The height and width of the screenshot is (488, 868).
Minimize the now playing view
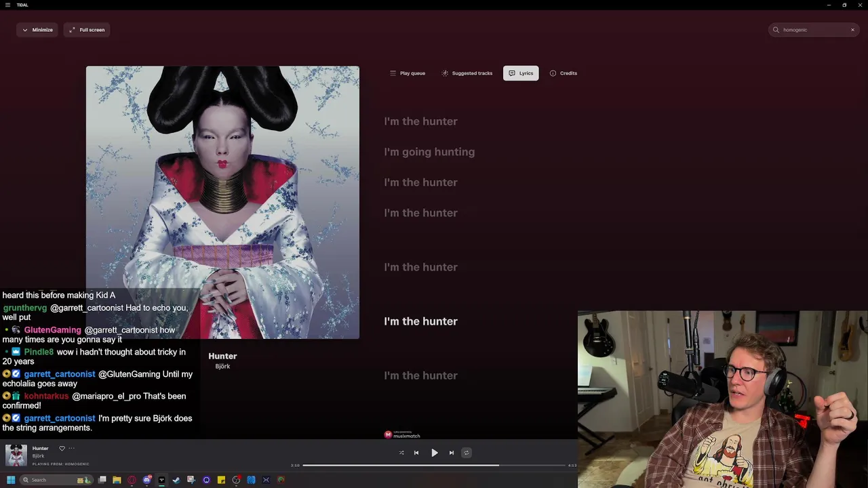[37, 30]
